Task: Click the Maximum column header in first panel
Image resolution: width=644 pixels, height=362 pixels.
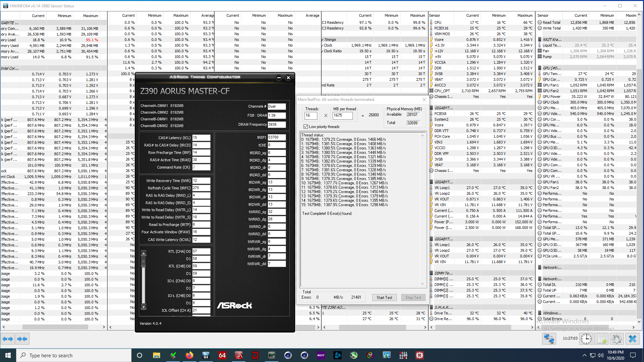Action: 91,16
